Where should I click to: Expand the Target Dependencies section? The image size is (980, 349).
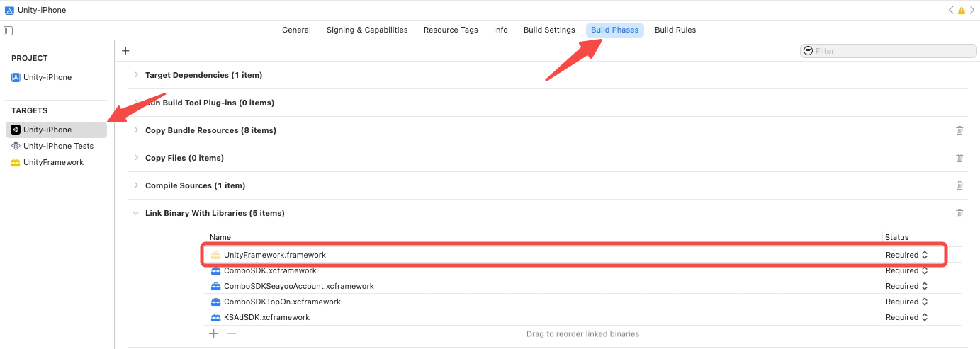pos(136,75)
